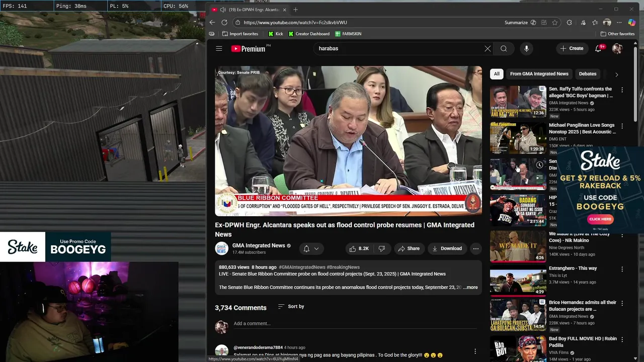Open favorites list icon in toolbar
This screenshot has width=644, height=362.
click(x=595, y=22)
